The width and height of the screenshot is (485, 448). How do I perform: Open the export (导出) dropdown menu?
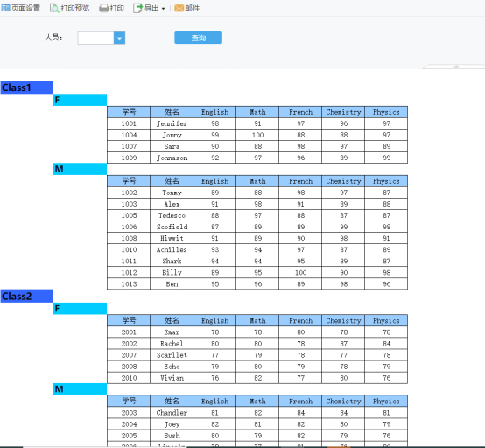click(x=150, y=8)
